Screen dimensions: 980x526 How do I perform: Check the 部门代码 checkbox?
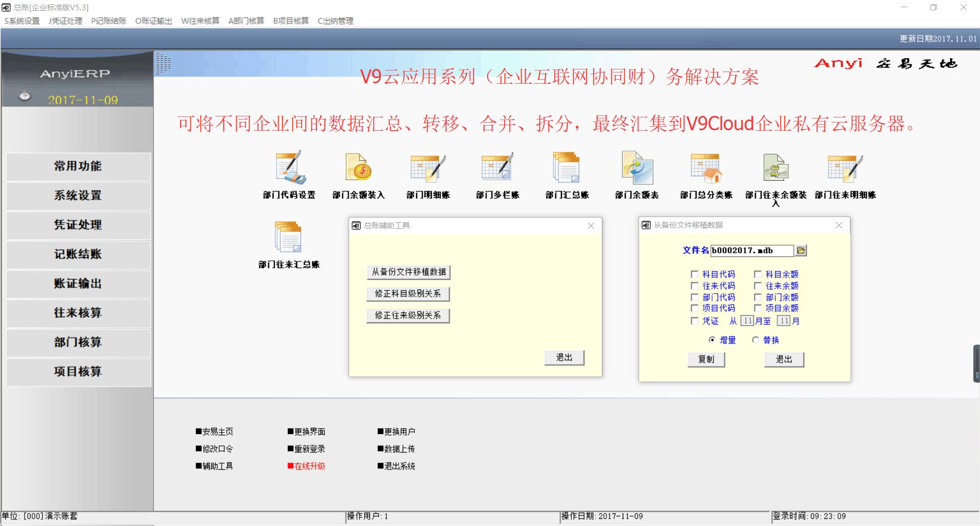pyautogui.click(x=695, y=297)
